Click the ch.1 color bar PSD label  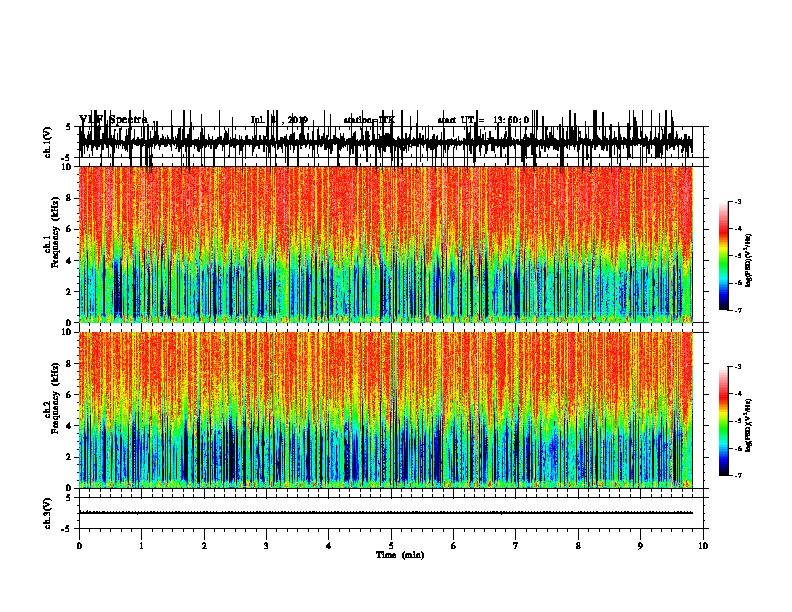click(748, 261)
